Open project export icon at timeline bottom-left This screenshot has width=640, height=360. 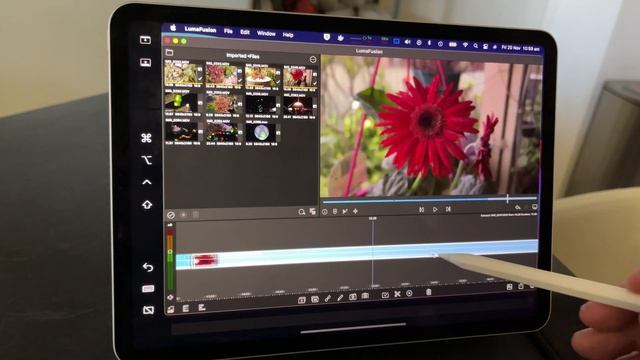[x=171, y=309]
